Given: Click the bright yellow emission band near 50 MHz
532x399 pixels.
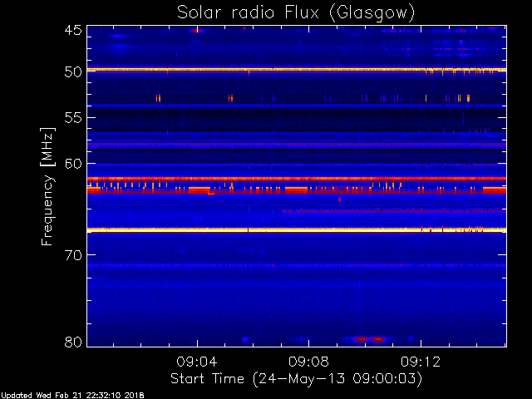Looking at the screenshot, I should tap(297, 70).
